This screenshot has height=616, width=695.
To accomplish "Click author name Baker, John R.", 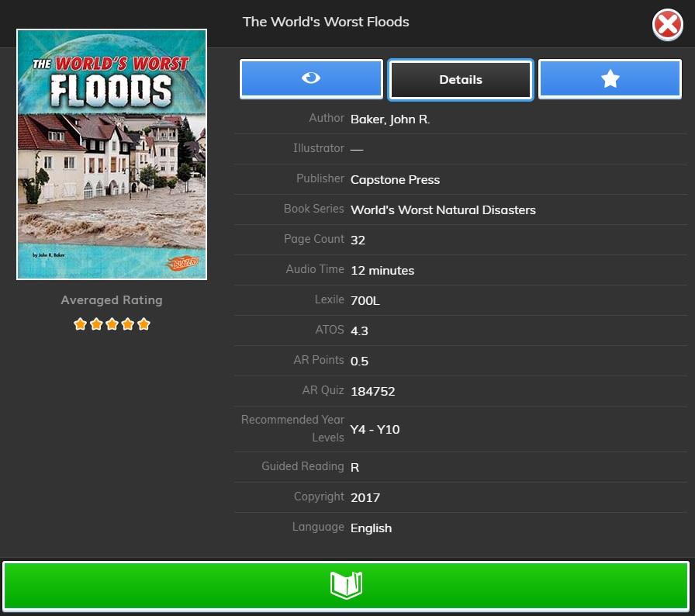I will (390, 119).
